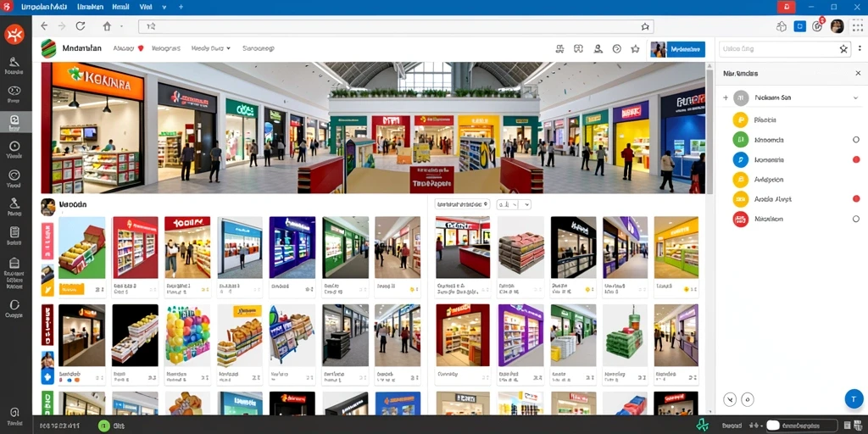Close the side panel with the X
This screenshot has width=868, height=434.
(x=858, y=73)
